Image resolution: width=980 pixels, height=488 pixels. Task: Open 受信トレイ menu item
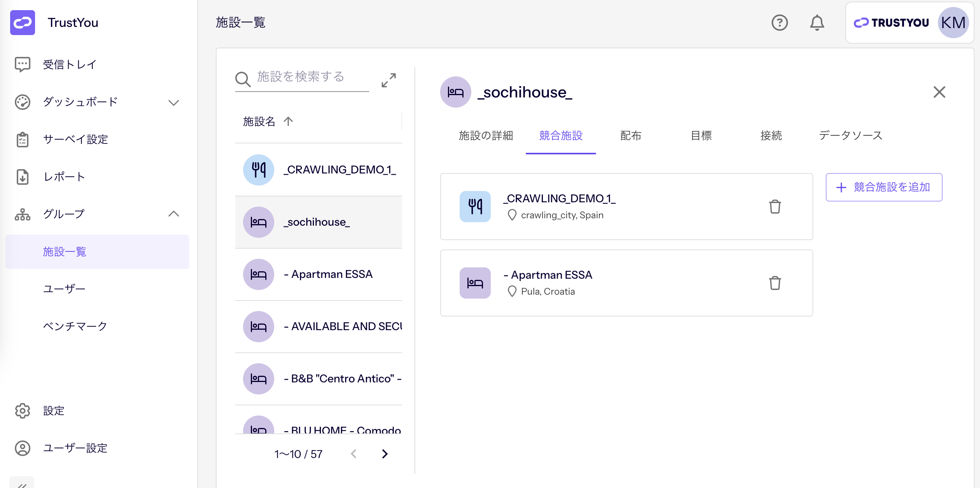70,65
